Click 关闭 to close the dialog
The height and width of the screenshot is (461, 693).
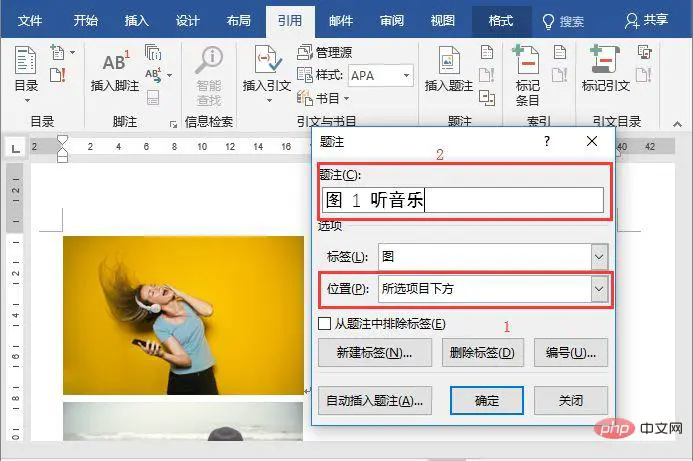click(x=571, y=400)
